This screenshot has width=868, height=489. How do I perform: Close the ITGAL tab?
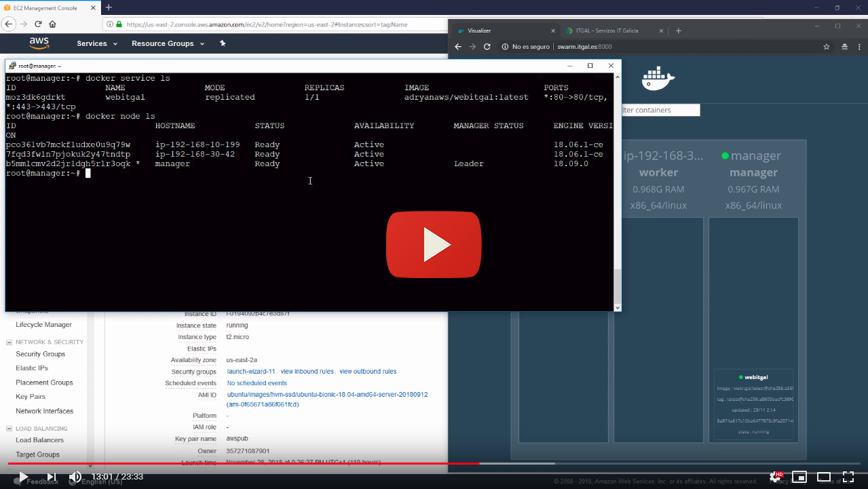[661, 31]
